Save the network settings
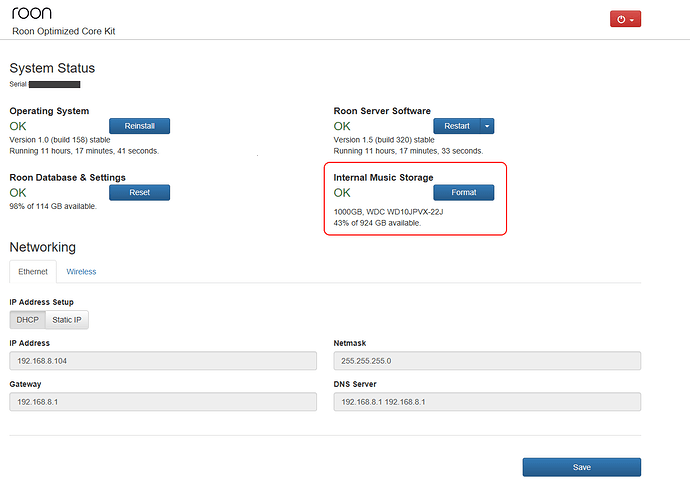The image size is (690, 496). 582,467
